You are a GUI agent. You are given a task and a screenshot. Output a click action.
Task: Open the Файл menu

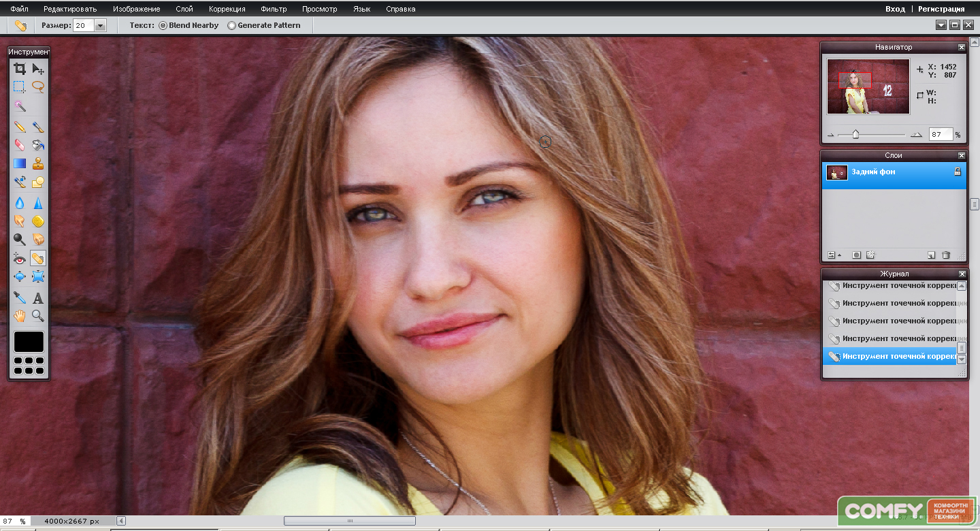20,9
